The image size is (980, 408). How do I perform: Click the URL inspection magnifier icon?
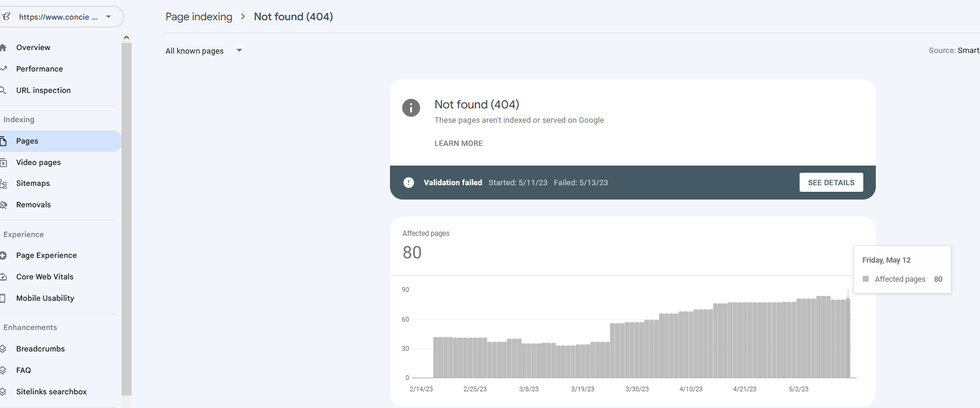pos(3,90)
